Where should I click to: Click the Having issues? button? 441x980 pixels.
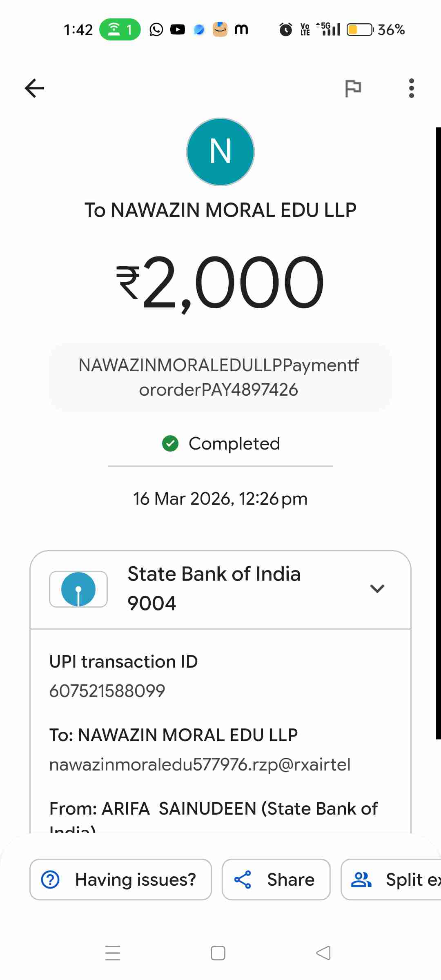click(x=120, y=880)
